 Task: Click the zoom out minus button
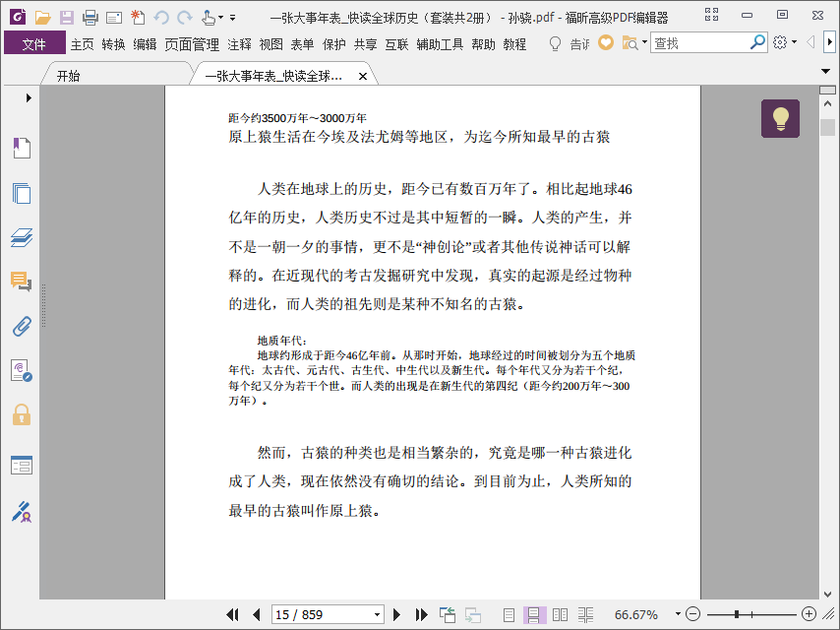pos(692,614)
